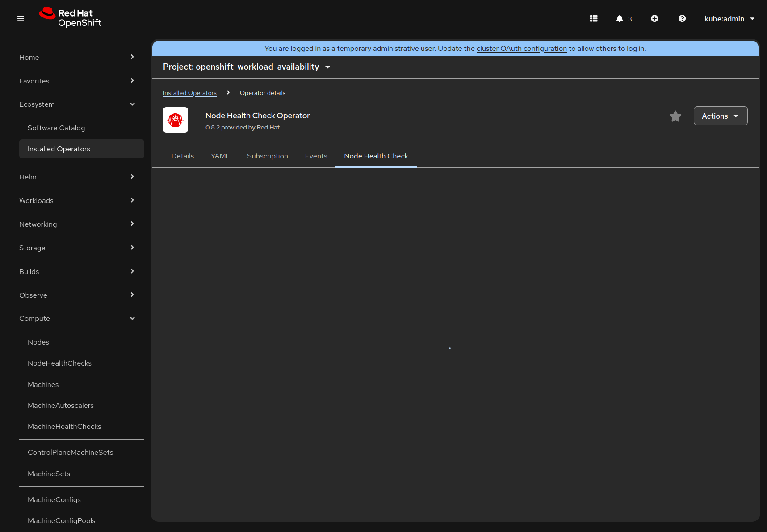Toggle the hamburger navigation menu

[x=21, y=18]
